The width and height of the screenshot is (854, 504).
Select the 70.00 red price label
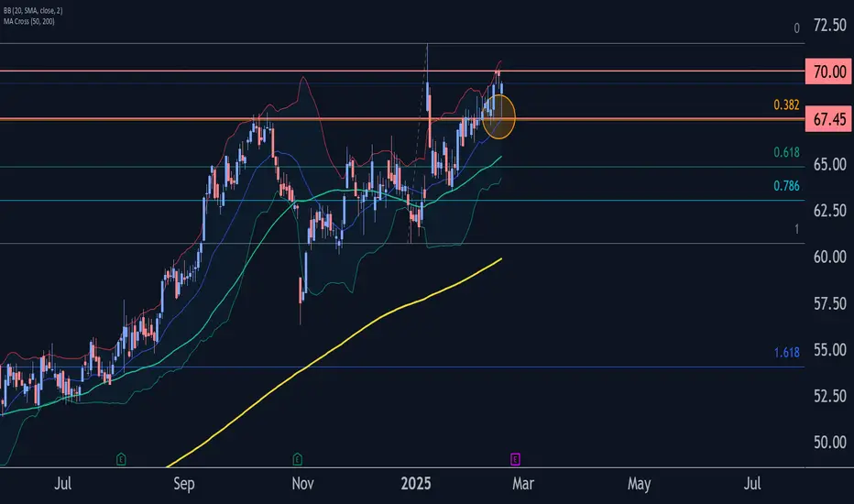[828, 71]
